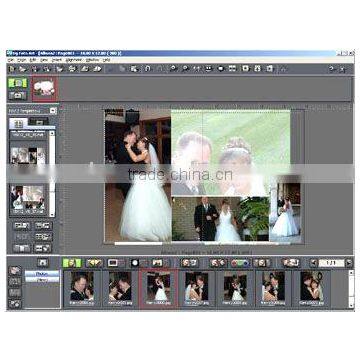Select the large dancing couple photo on canvas
The height and width of the screenshot is (360, 360).
pos(138,176)
